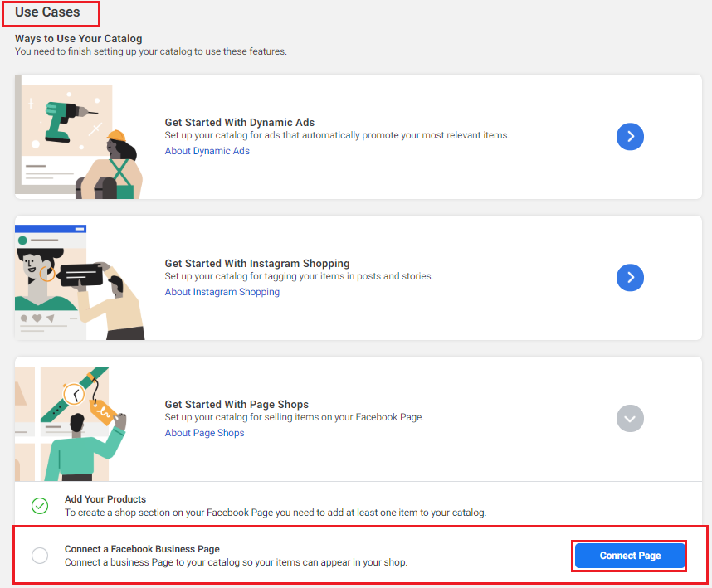Click the Connect a Facebook Business Page label
This screenshot has width=712, height=588.
[x=142, y=549]
